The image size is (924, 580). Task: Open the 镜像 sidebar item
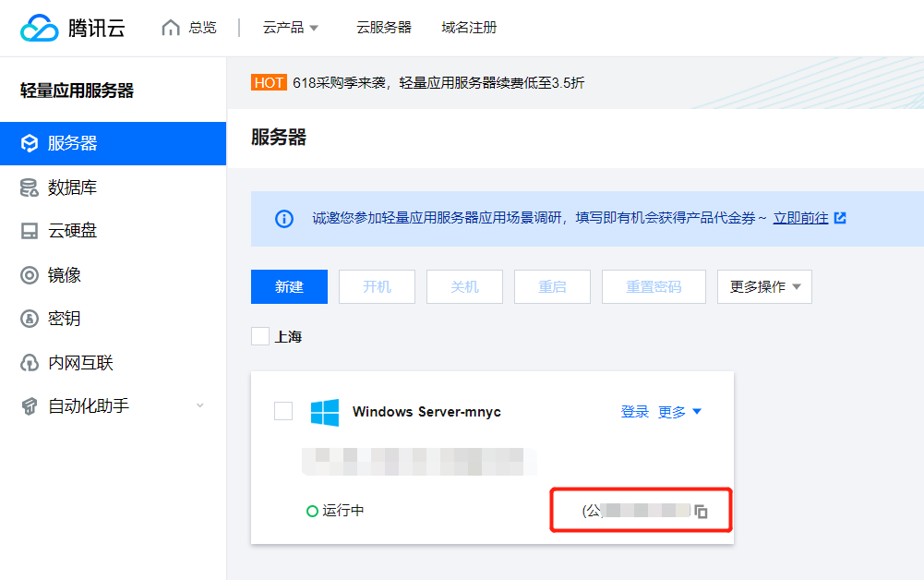point(114,274)
